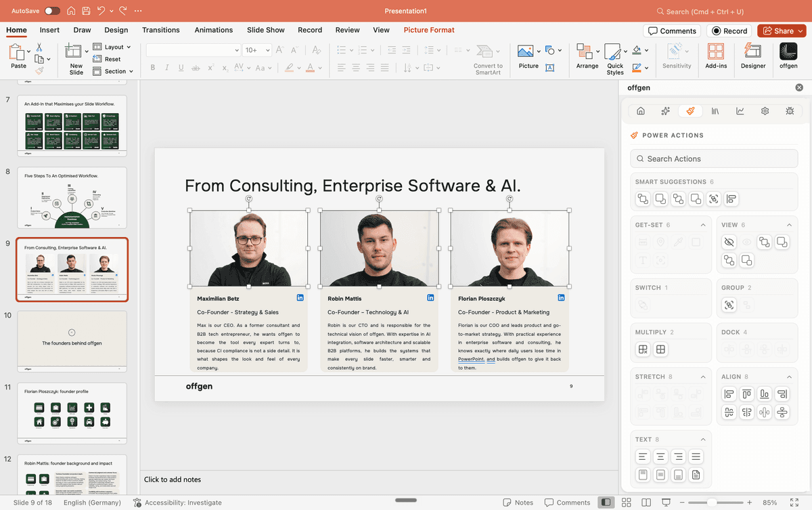Click the Comments button at top right
The width and height of the screenshot is (812, 510).
coord(672,30)
